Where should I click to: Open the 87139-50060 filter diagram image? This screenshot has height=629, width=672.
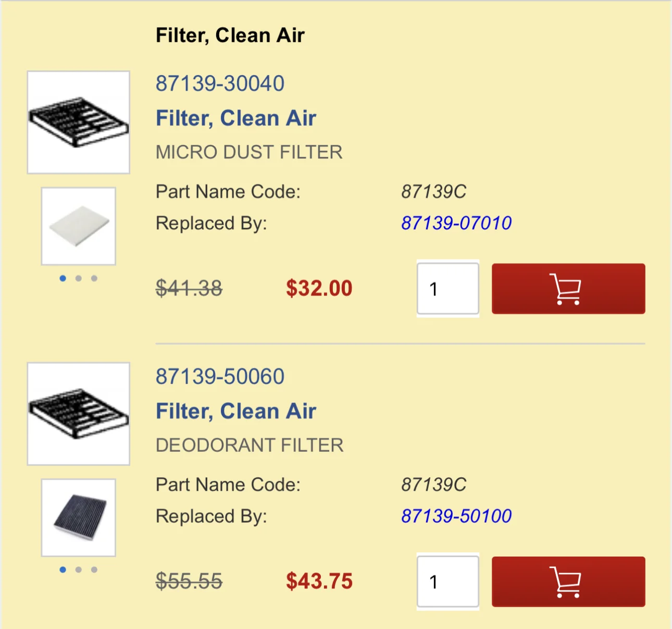(78, 414)
